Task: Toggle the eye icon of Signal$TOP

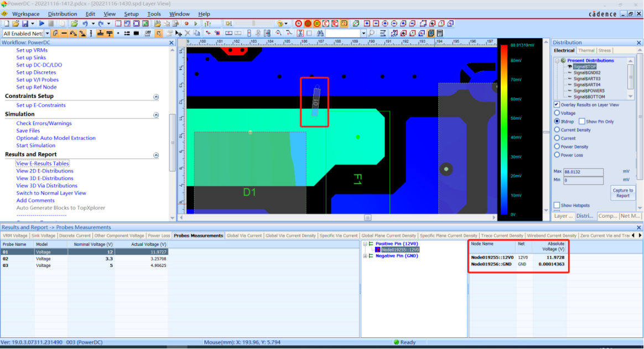Action: (x=570, y=66)
